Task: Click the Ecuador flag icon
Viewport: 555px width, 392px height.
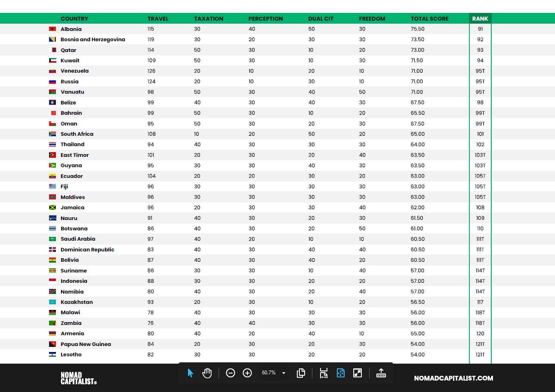Action: 52,176
